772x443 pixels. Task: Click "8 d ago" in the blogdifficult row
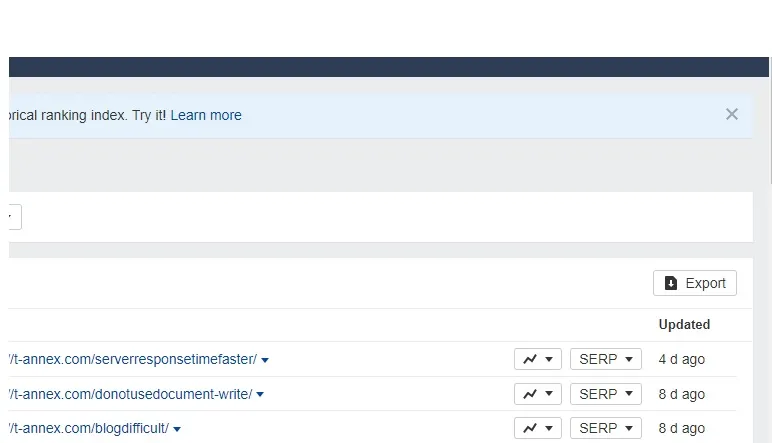pyautogui.click(x=682, y=428)
